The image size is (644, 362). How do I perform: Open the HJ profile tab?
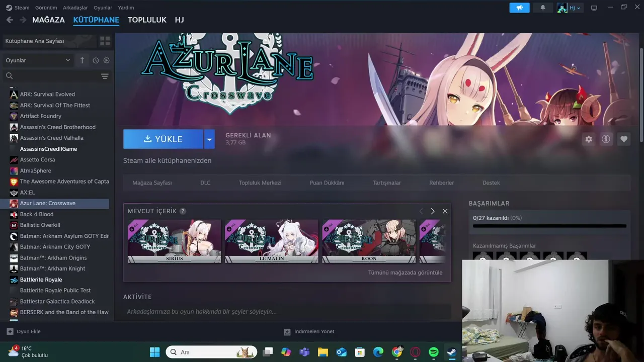point(179,20)
